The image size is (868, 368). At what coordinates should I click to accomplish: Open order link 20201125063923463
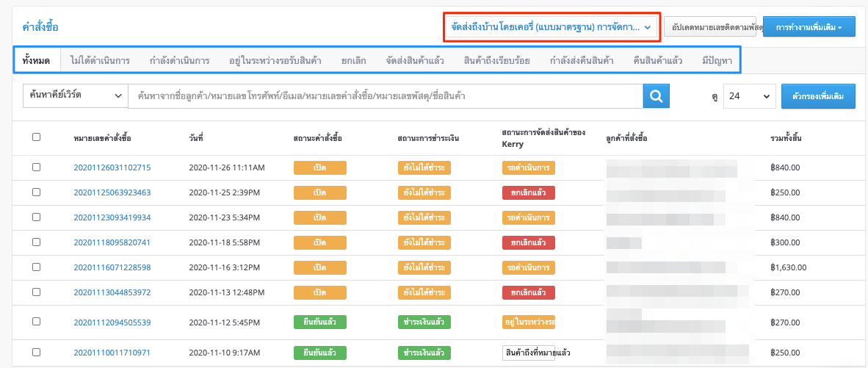[x=112, y=192]
